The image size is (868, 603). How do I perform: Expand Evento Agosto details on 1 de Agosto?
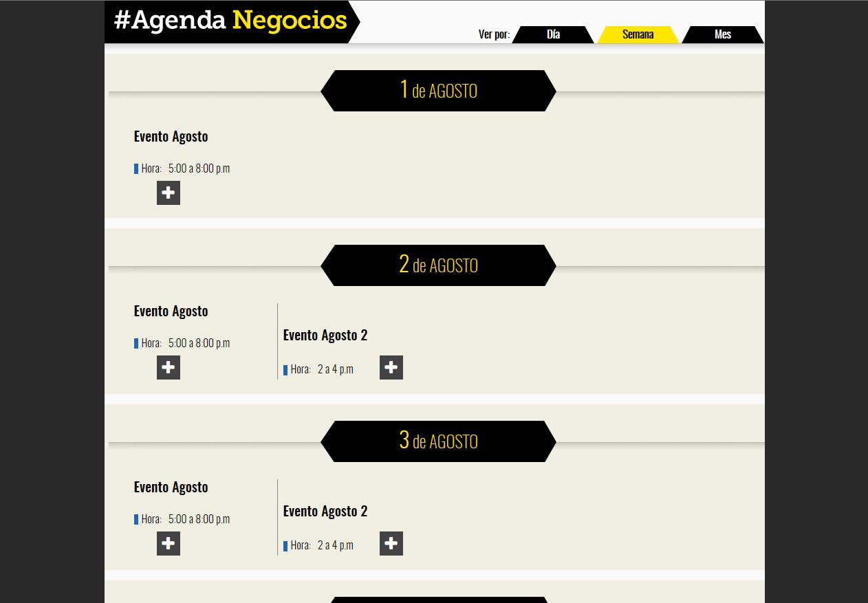[169, 193]
